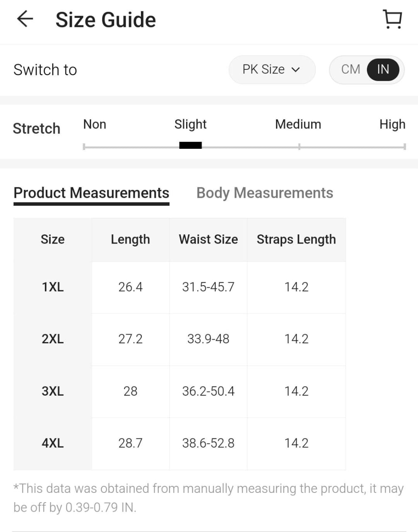418x532 pixels.
Task: Expand the PK Size dropdown
Action: point(271,69)
